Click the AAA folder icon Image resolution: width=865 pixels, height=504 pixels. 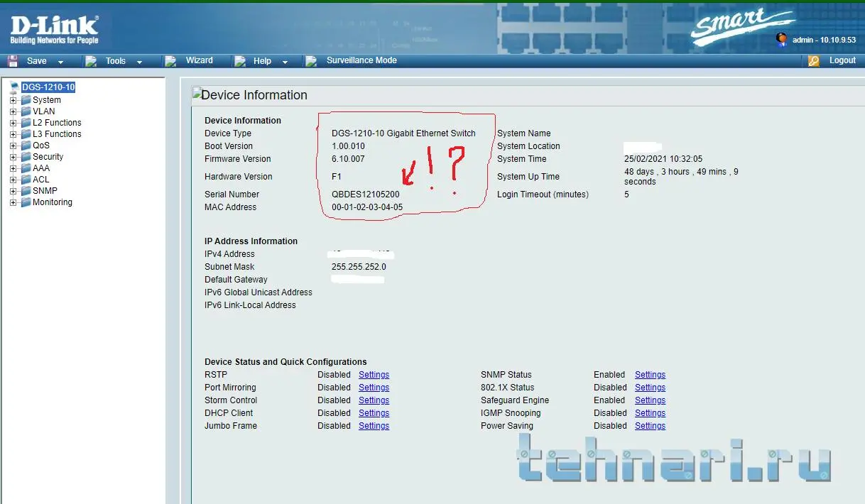(x=26, y=168)
